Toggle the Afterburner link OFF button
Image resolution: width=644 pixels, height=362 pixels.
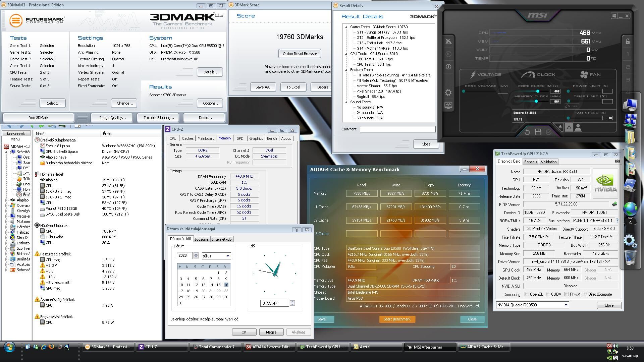click(572, 106)
